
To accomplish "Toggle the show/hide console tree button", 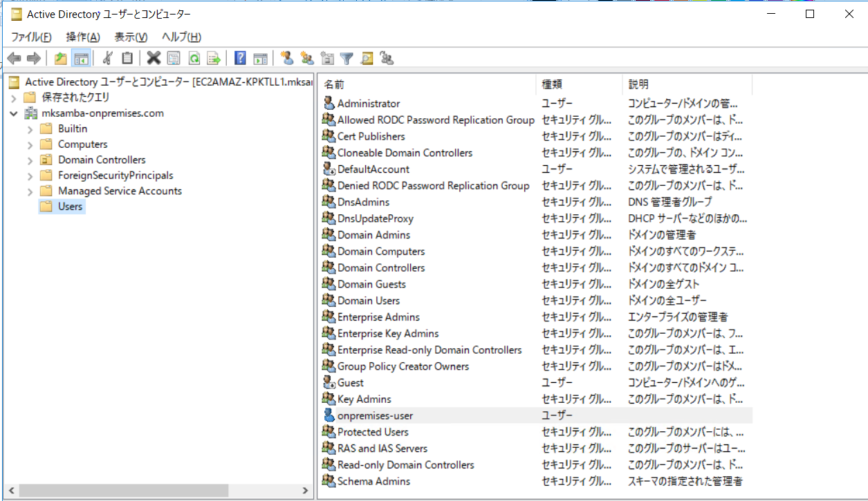I will coord(81,58).
